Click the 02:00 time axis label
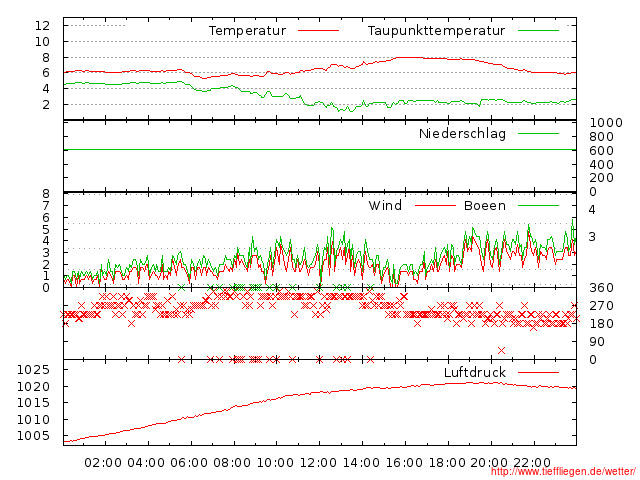 tap(103, 463)
